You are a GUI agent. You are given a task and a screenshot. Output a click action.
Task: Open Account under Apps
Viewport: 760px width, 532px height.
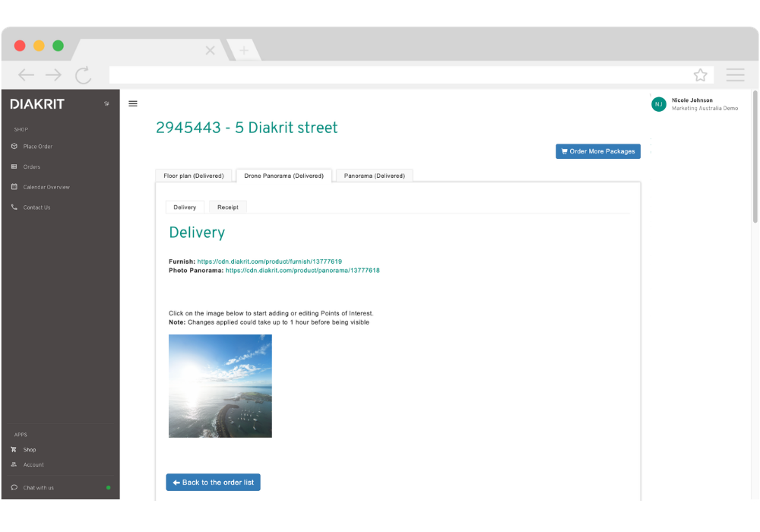(33, 464)
